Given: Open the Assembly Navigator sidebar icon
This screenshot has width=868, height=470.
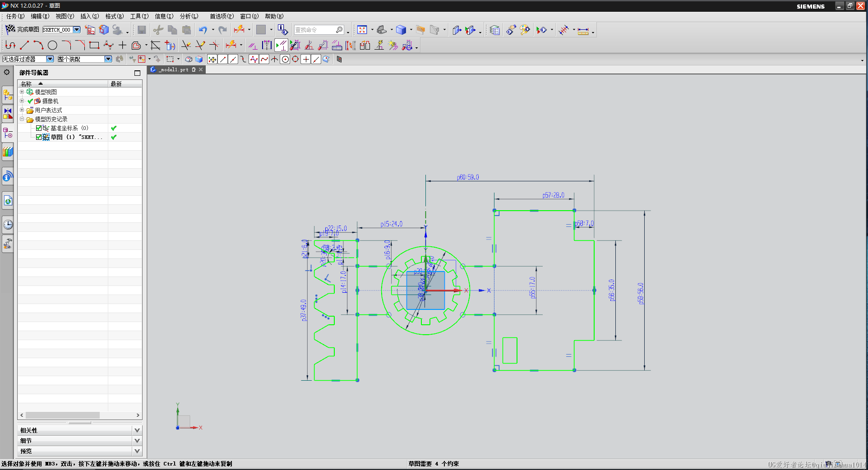Looking at the screenshot, I should pyautogui.click(x=8, y=95).
